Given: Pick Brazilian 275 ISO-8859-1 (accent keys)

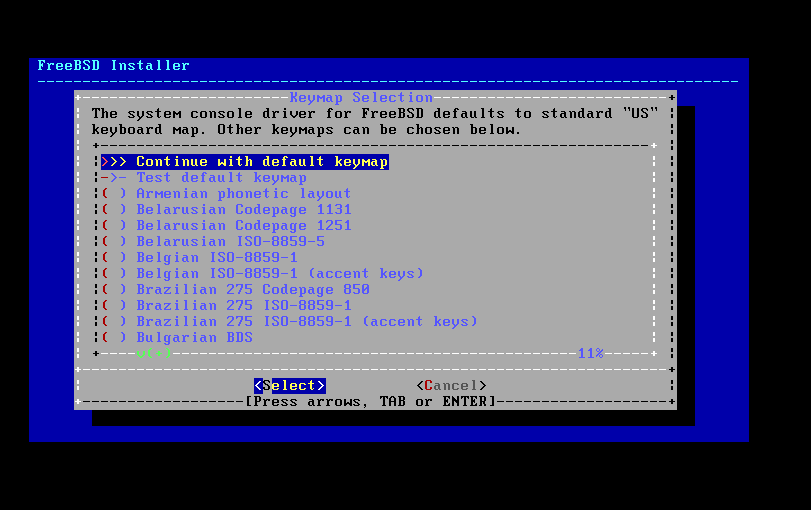Looking at the screenshot, I should pyautogui.click(x=289, y=322).
